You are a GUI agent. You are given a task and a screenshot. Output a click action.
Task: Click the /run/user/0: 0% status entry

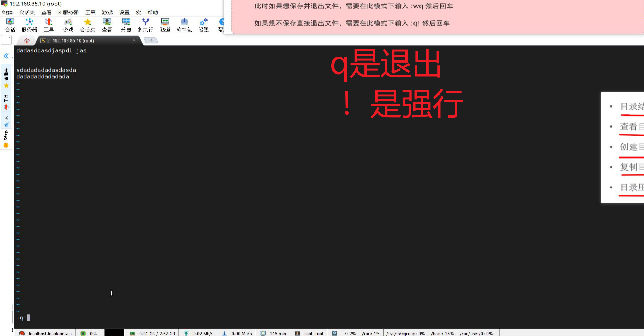(476, 334)
